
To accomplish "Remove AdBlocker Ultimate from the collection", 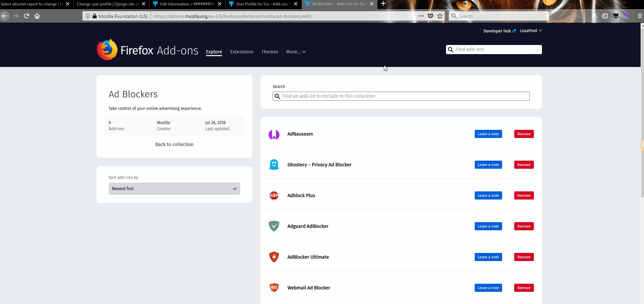I will tap(524, 257).
